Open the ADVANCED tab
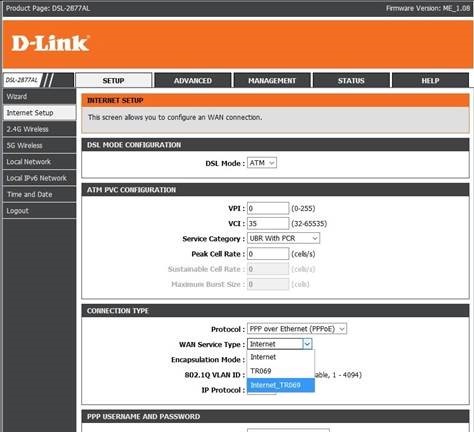474x432 pixels. pyautogui.click(x=193, y=80)
